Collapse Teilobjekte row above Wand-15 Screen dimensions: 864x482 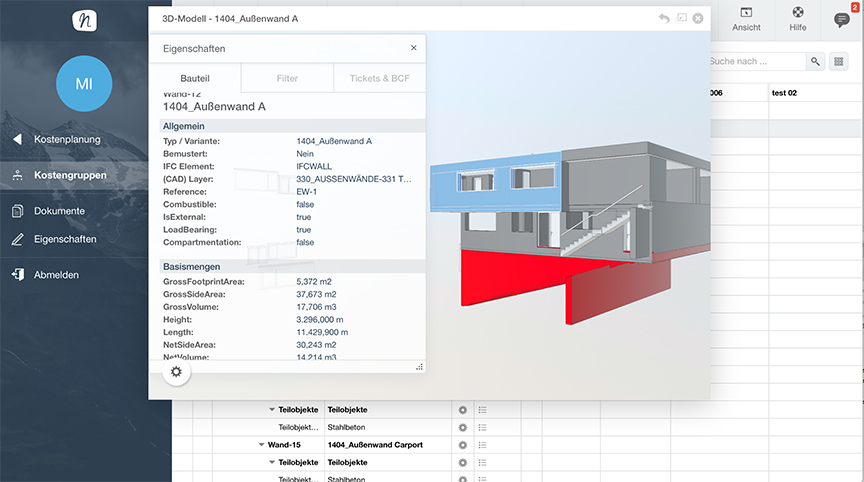click(x=271, y=410)
